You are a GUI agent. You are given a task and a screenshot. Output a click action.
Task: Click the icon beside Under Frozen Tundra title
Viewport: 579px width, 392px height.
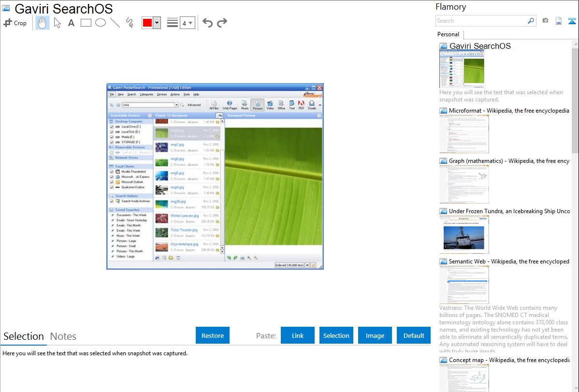(x=443, y=211)
